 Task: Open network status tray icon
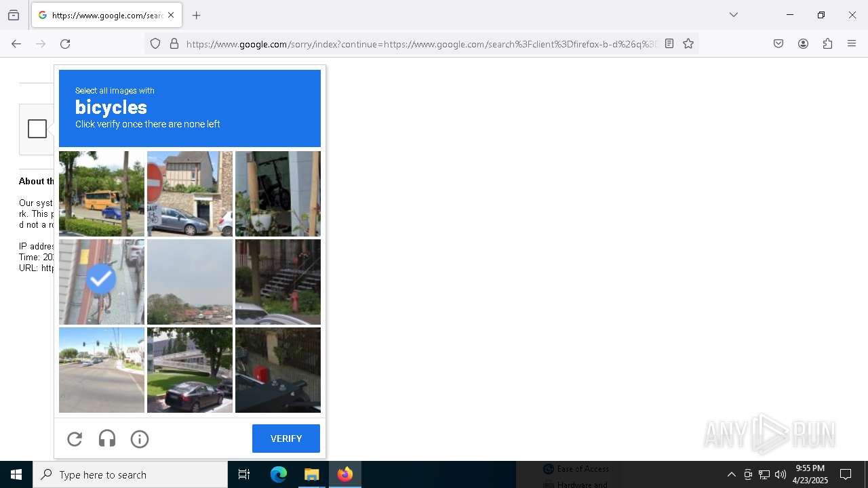click(x=764, y=474)
